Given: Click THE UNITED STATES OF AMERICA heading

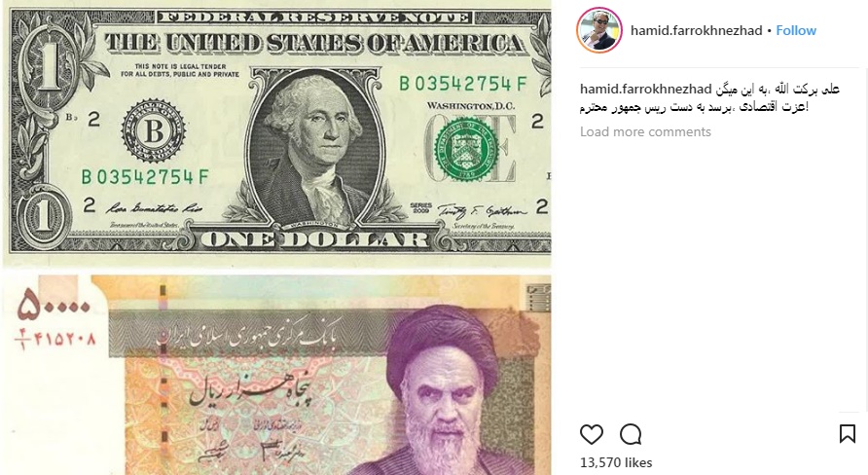Looking at the screenshot, I should click(314, 43).
